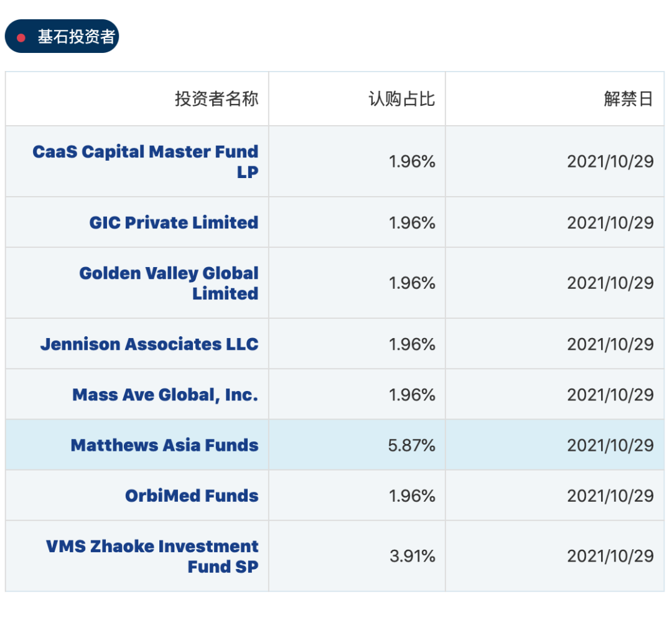Click the 认购占比 column header
Image resolution: width=672 pixels, height=622 pixels.
(401, 98)
